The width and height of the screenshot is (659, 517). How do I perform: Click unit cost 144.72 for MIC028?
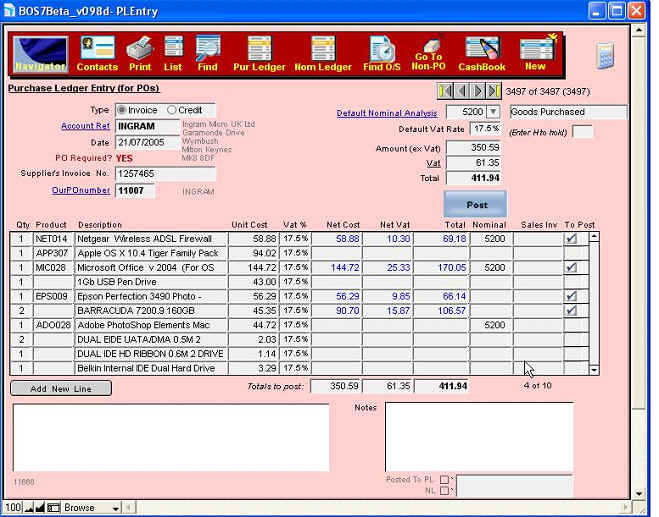click(253, 267)
